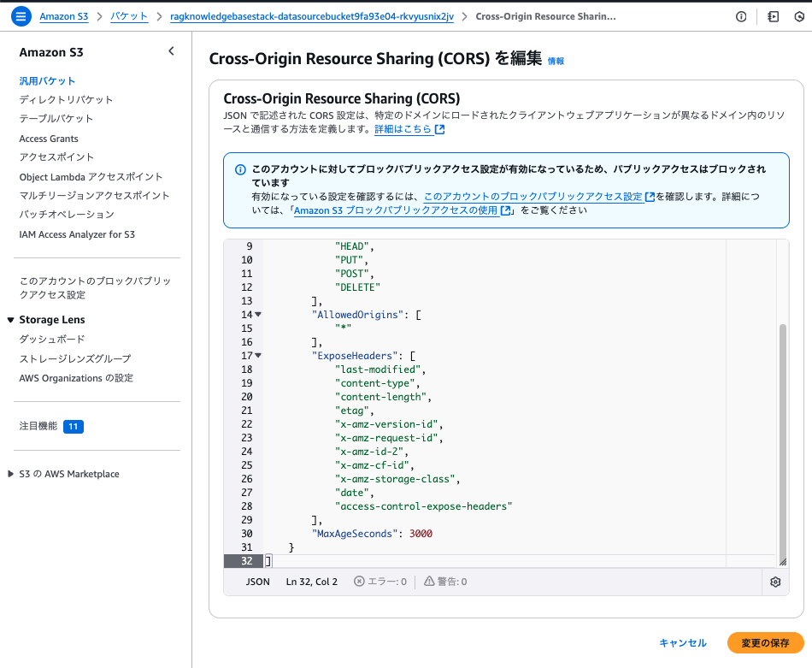Screen dimensions: 812x668
Task: Click the "x-amz-version-id" line
Action: (388, 424)
